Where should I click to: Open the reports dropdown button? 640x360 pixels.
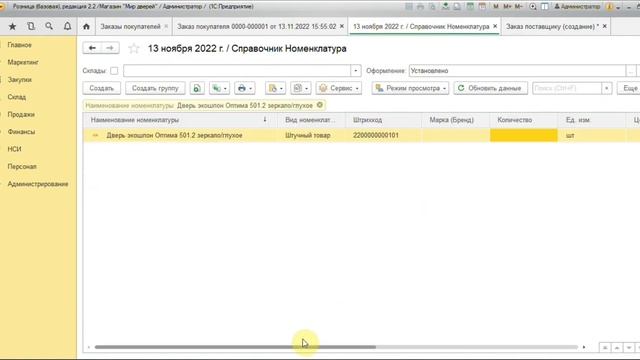[x=276, y=88]
